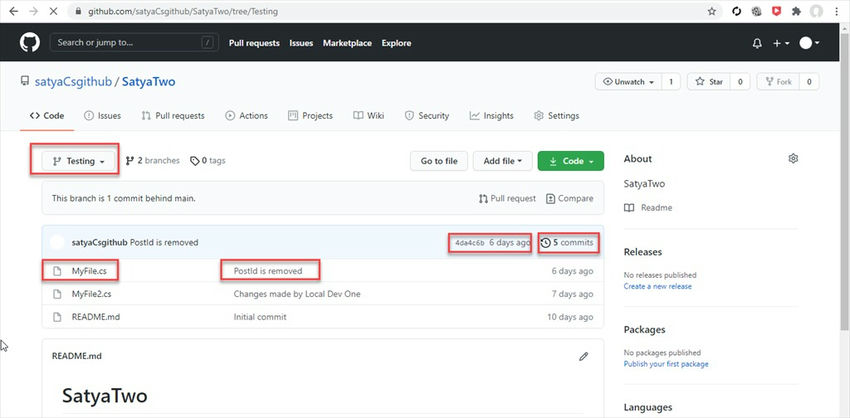Click the GitHub Octocat logo
Screen dimensions: 850x418
pos(30,42)
